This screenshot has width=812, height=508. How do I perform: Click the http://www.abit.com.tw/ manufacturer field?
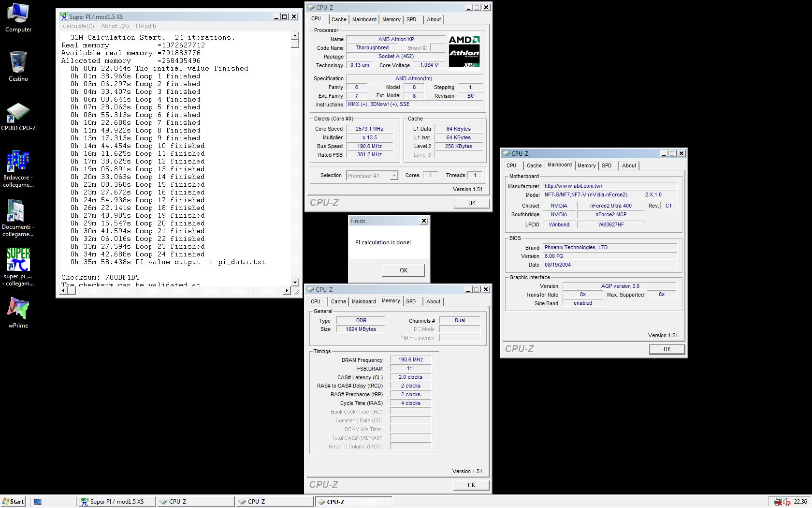click(x=610, y=186)
